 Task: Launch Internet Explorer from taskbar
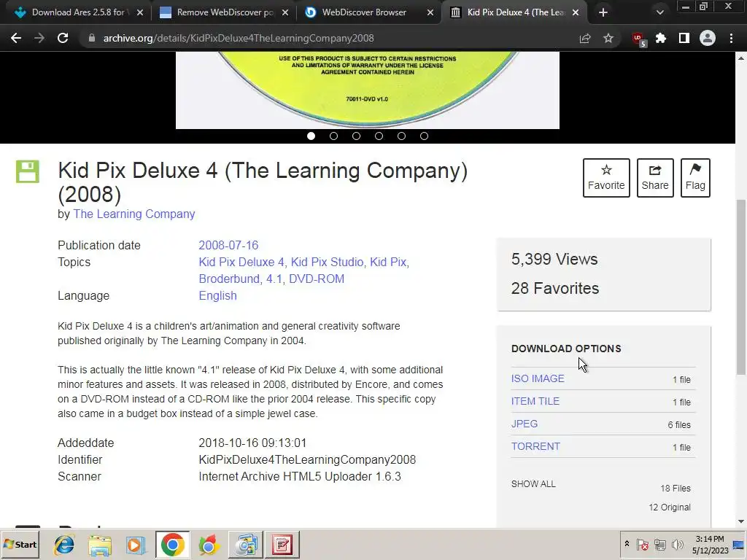tap(64, 544)
